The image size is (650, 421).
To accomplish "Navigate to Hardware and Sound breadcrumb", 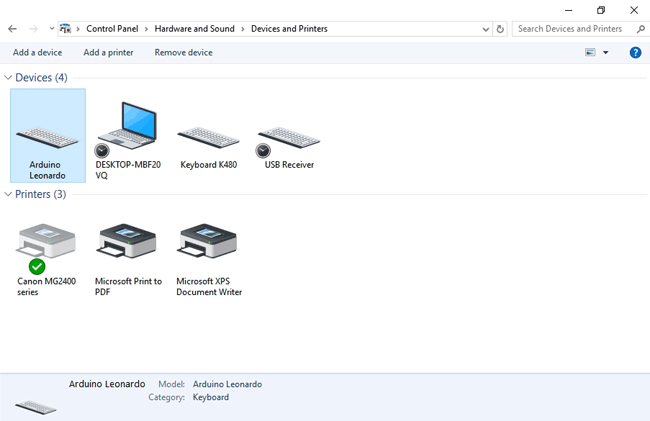I will 194,29.
